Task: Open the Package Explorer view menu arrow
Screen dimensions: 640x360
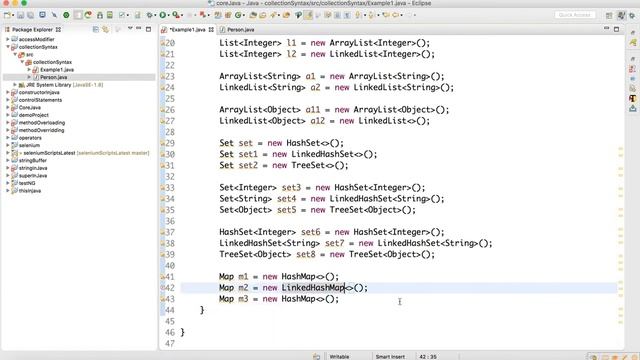Action: pyautogui.click(x=130, y=29)
